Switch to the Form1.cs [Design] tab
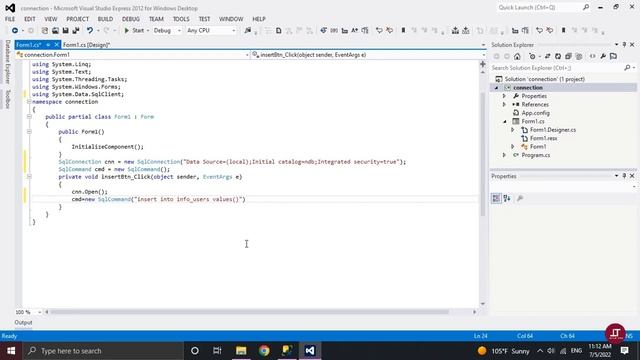Viewport: 640px width, 360px height. coord(87,45)
